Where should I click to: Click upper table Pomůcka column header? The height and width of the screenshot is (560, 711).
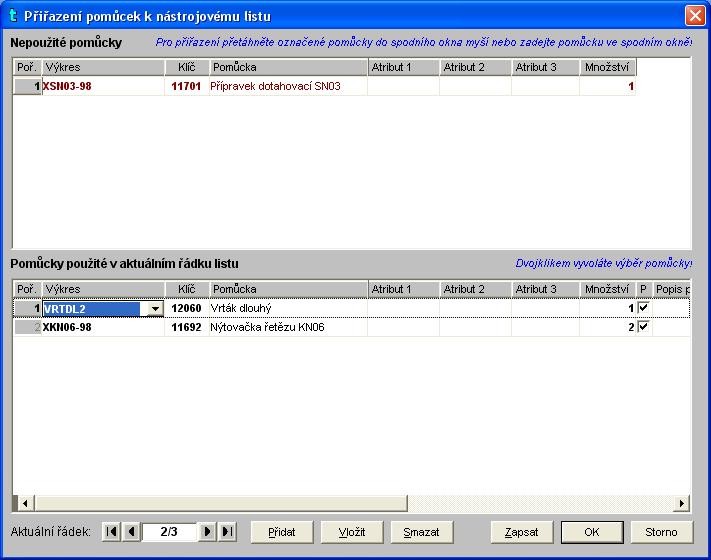coord(288,67)
